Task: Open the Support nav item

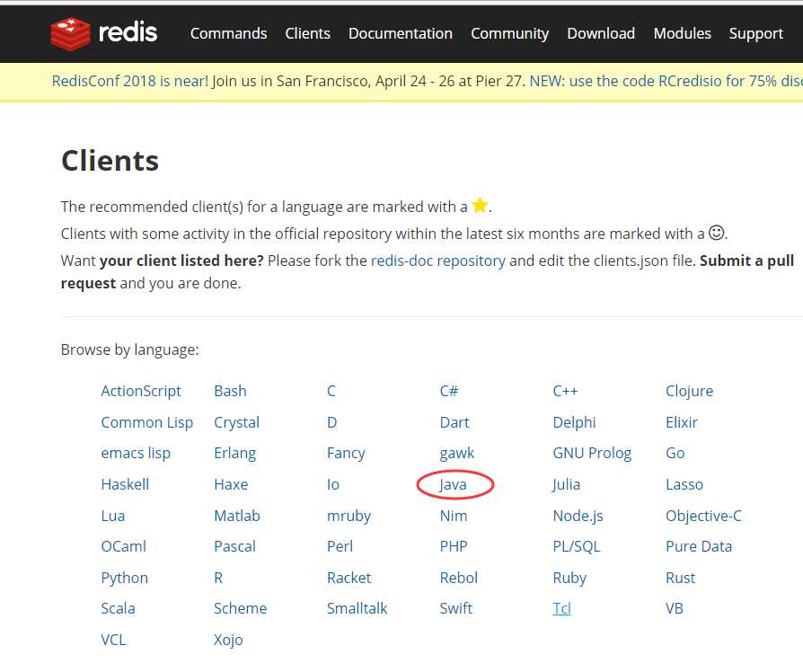Action: click(756, 34)
